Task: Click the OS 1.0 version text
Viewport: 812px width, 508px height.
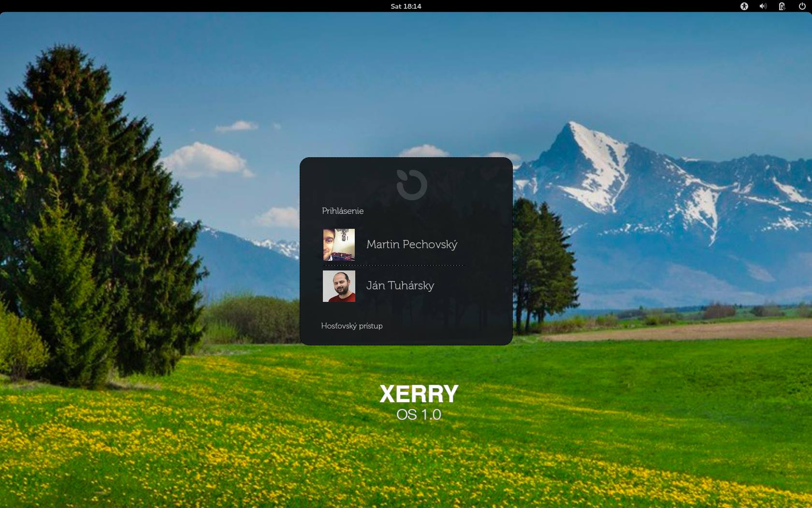Action: click(x=419, y=415)
